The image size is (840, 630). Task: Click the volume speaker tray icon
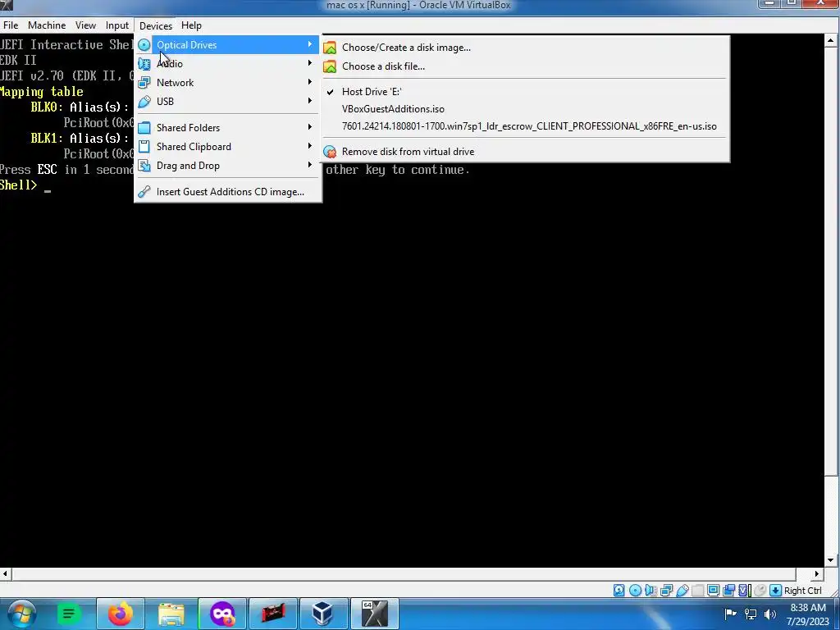(770, 614)
